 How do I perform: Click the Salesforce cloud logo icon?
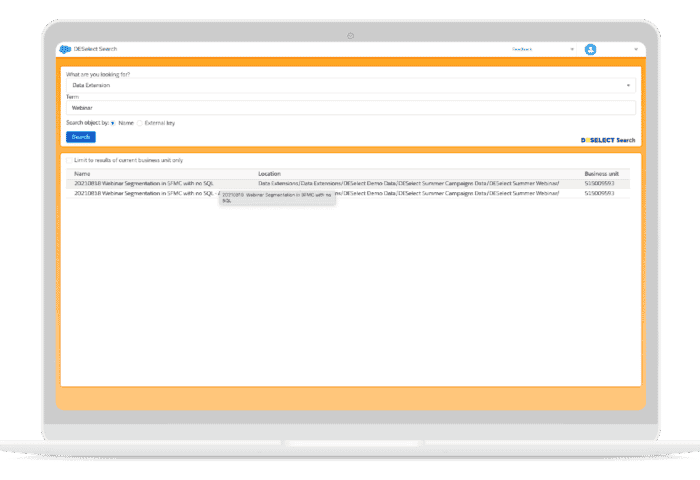coord(65,49)
